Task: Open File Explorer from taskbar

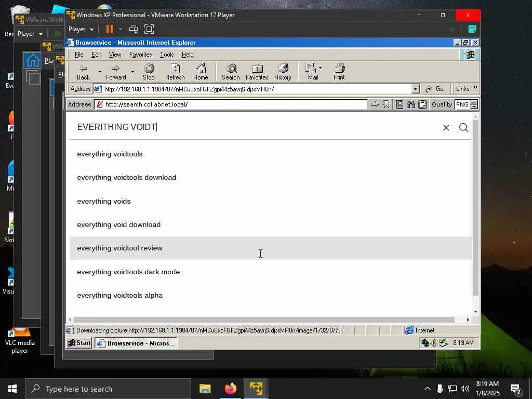Action: [205, 389]
